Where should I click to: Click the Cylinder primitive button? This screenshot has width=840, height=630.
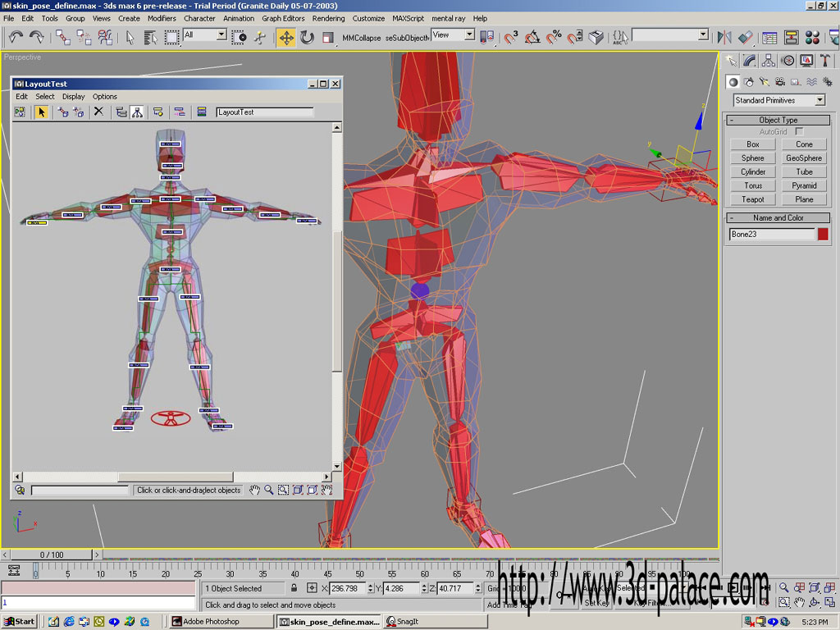[x=753, y=172]
